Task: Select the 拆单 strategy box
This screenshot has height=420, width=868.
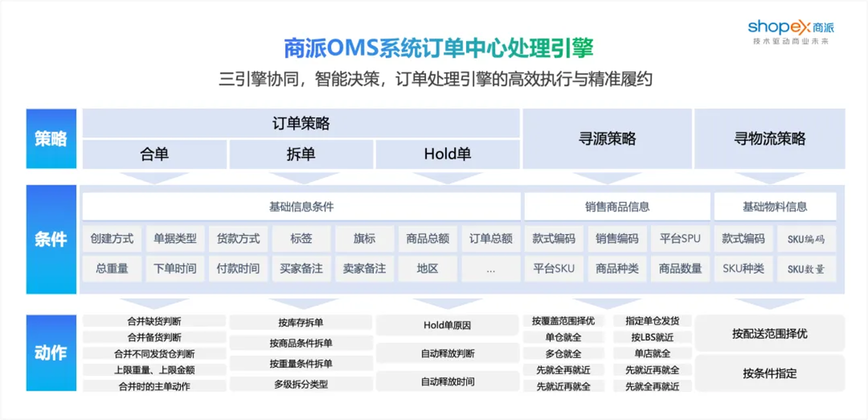Action: (x=301, y=154)
